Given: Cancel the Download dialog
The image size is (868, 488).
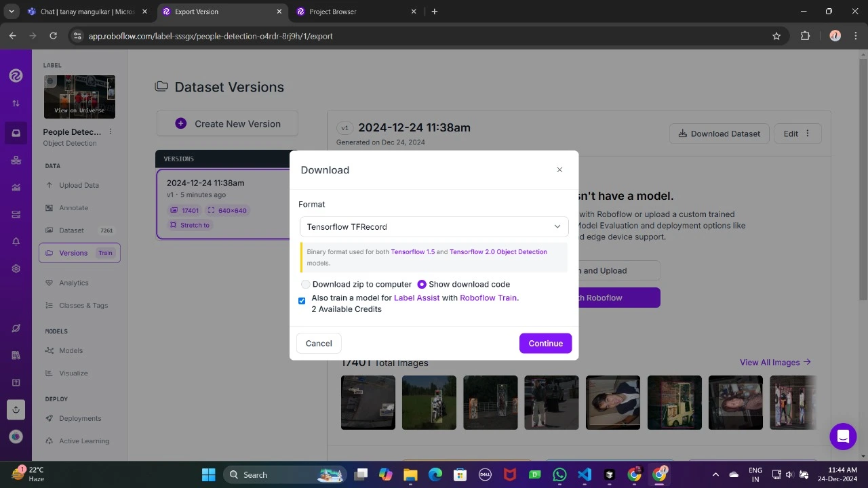Looking at the screenshot, I should tap(319, 344).
